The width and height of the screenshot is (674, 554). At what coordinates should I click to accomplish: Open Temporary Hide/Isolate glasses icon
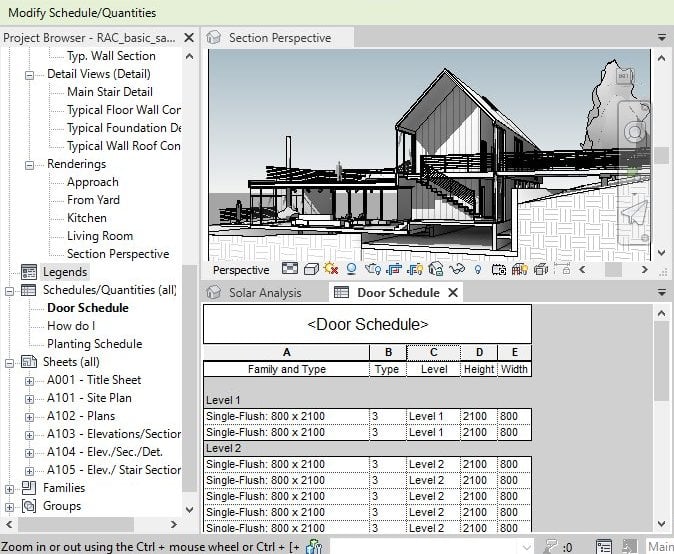(457, 269)
